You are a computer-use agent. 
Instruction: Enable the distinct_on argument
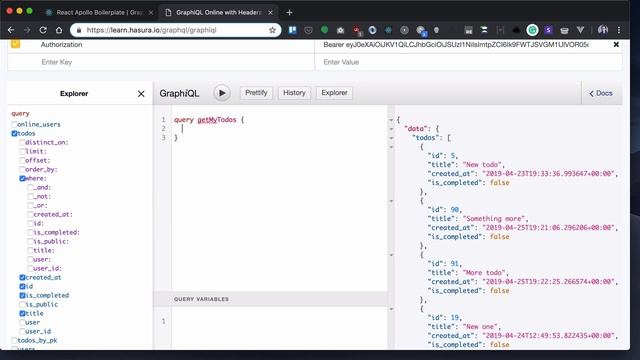pyautogui.click(x=22, y=142)
